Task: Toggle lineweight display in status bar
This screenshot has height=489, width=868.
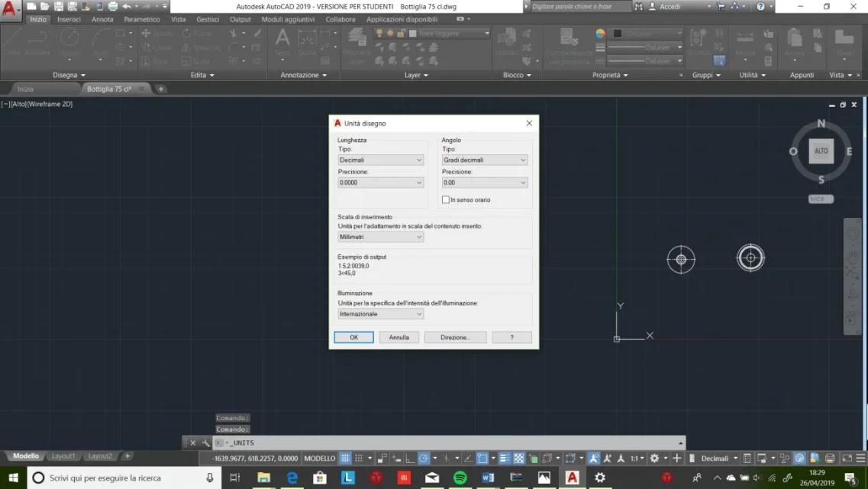Action: pyautogui.click(x=505, y=458)
